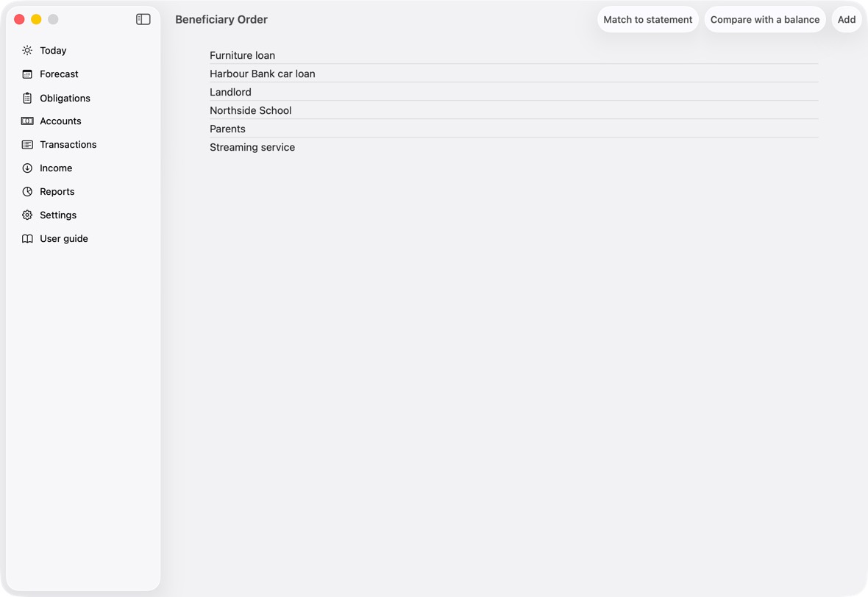Go to Forecast in the sidebar

click(83, 74)
